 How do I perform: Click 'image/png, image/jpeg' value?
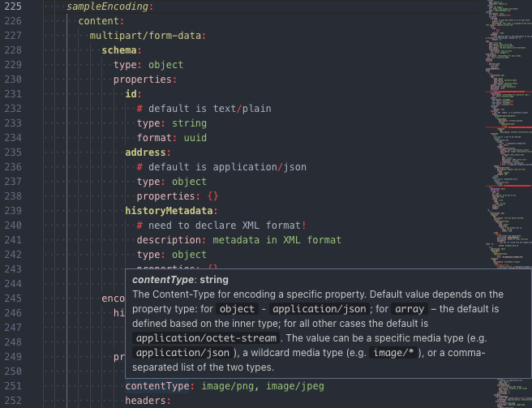click(x=263, y=386)
